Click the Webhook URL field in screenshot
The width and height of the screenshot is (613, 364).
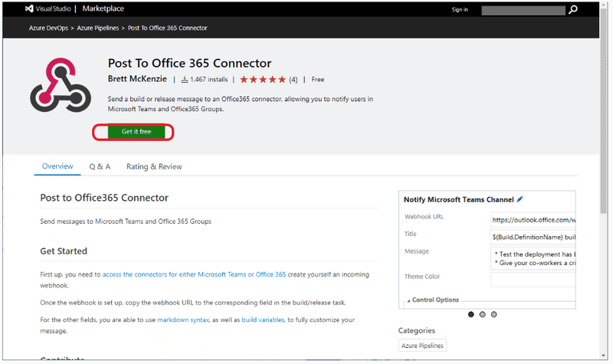coord(533,220)
